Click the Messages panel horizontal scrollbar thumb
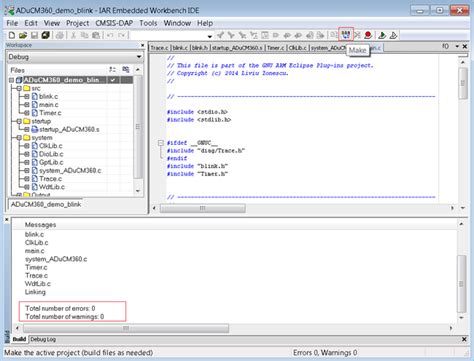This screenshot has height=361, width=474. (126, 329)
